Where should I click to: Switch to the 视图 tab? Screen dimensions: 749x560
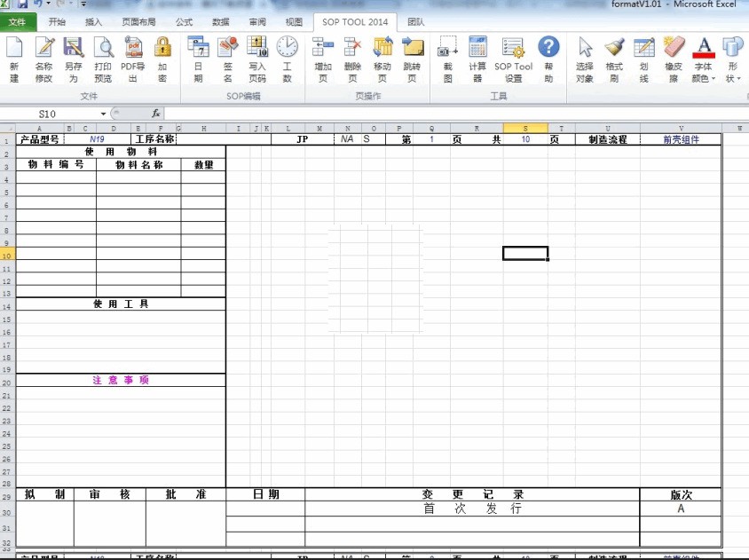(x=294, y=22)
